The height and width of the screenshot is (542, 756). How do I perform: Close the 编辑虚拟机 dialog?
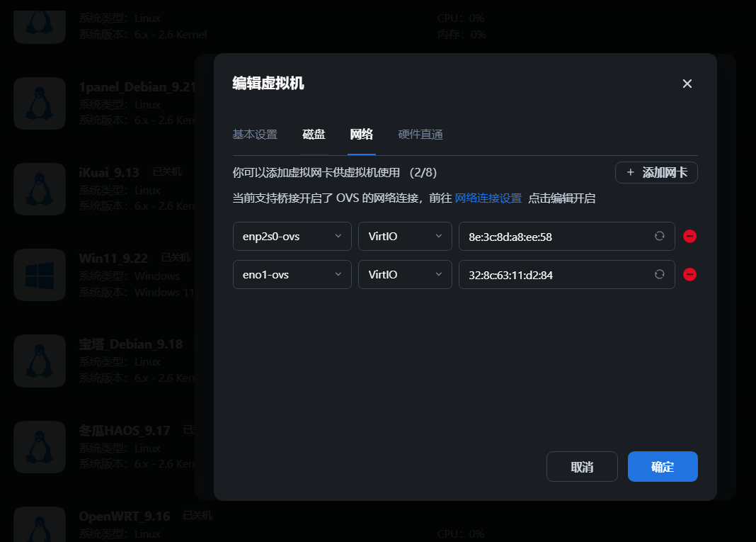(x=687, y=84)
